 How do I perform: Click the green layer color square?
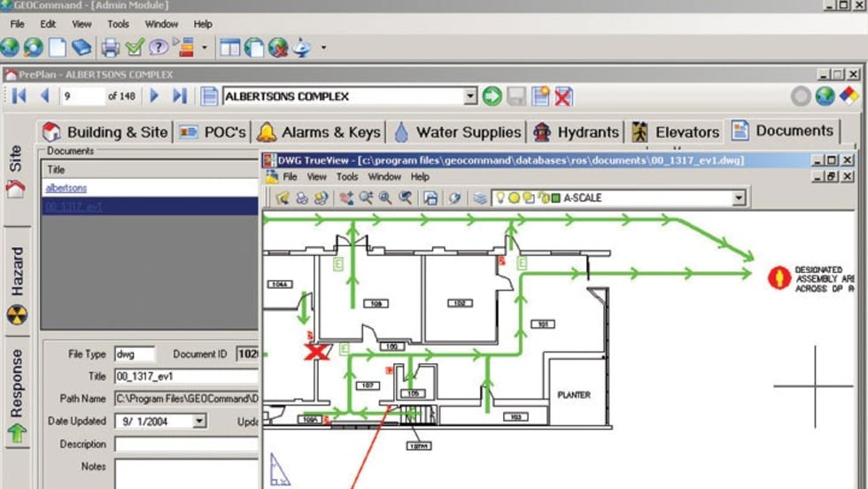point(555,198)
